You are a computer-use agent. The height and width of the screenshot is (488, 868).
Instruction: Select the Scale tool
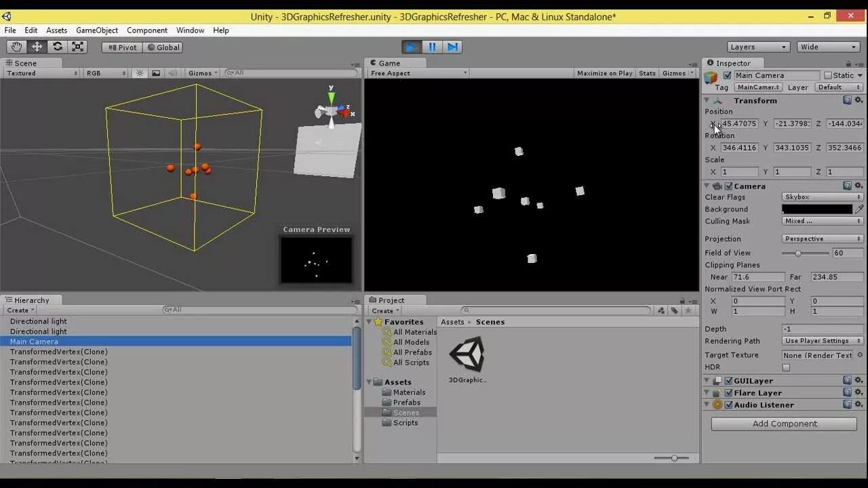click(78, 47)
